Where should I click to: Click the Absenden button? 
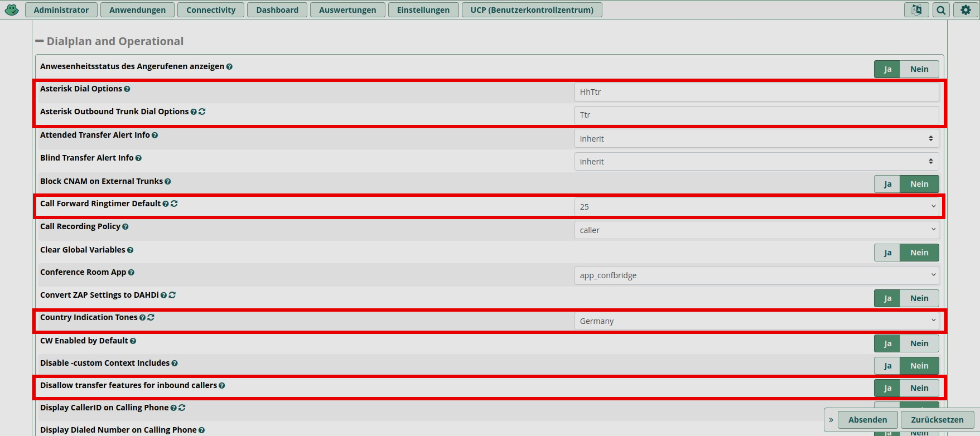click(867, 420)
